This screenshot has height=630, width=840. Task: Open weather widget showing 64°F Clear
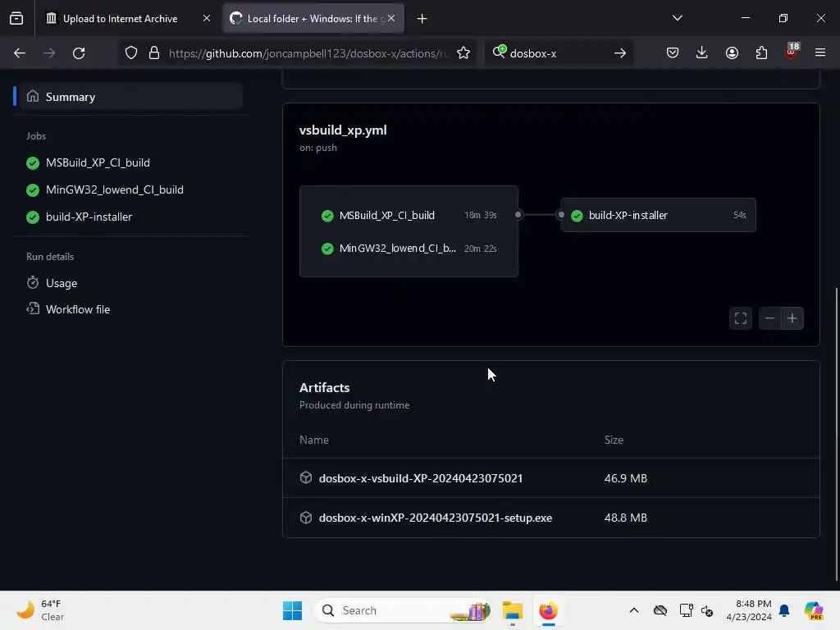(x=40, y=610)
